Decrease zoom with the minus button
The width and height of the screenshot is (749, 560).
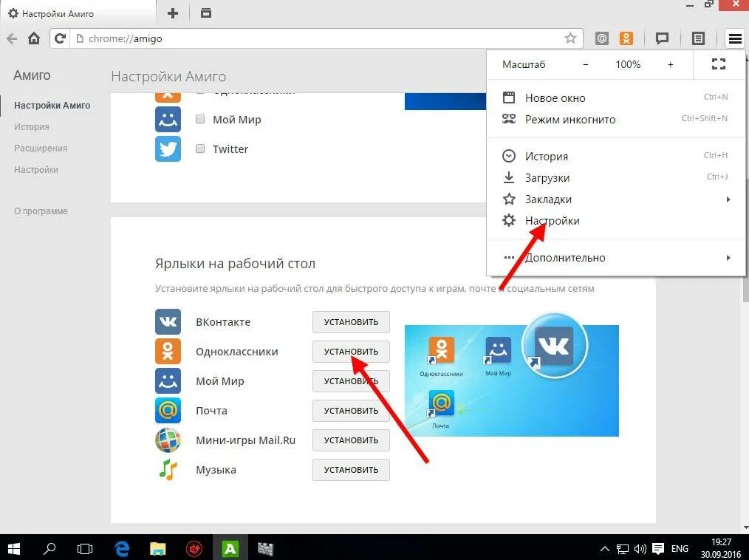tap(586, 64)
